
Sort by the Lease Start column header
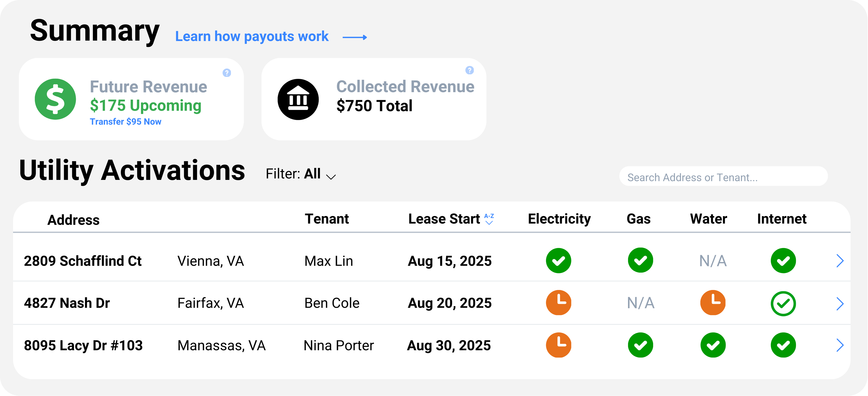point(444,219)
